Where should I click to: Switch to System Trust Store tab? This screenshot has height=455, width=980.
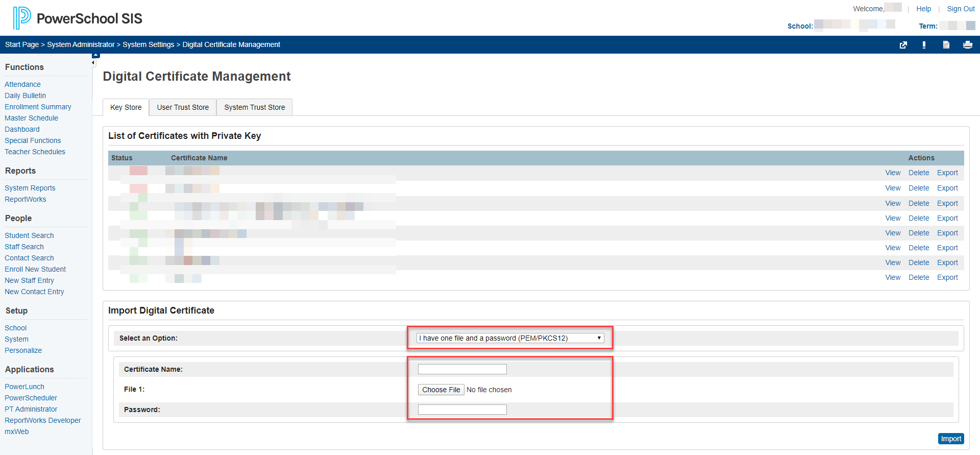[255, 107]
